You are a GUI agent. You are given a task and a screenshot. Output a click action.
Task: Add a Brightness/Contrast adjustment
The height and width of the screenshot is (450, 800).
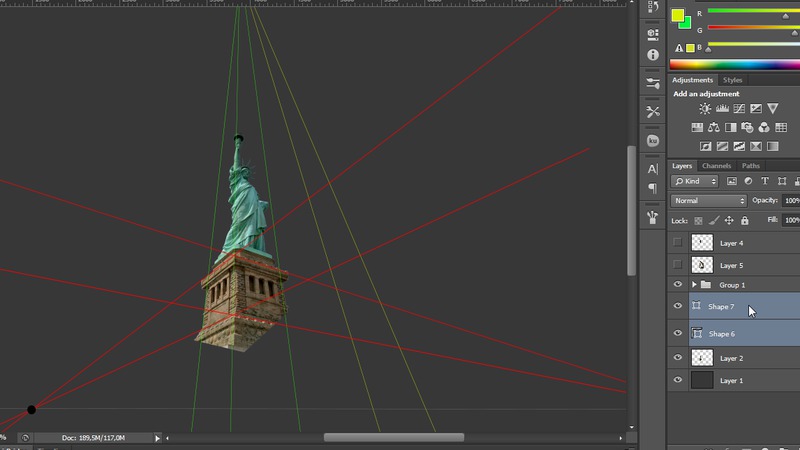tap(705, 109)
